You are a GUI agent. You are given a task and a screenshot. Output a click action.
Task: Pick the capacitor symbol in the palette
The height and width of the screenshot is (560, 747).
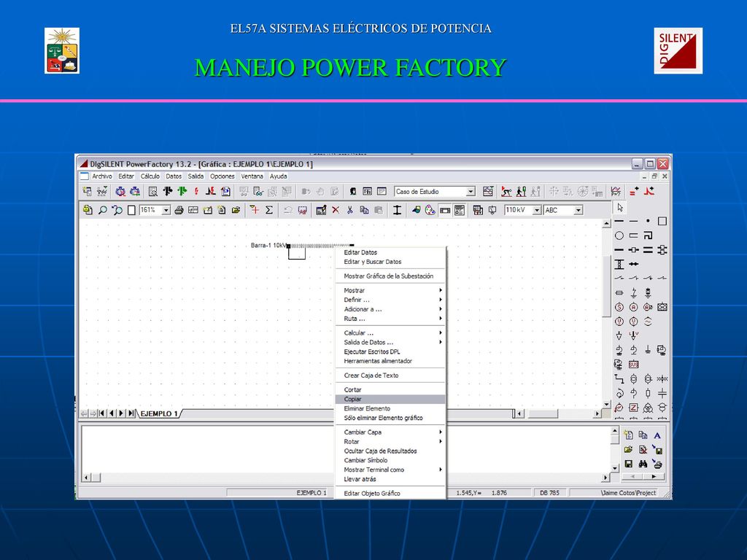[x=662, y=393]
